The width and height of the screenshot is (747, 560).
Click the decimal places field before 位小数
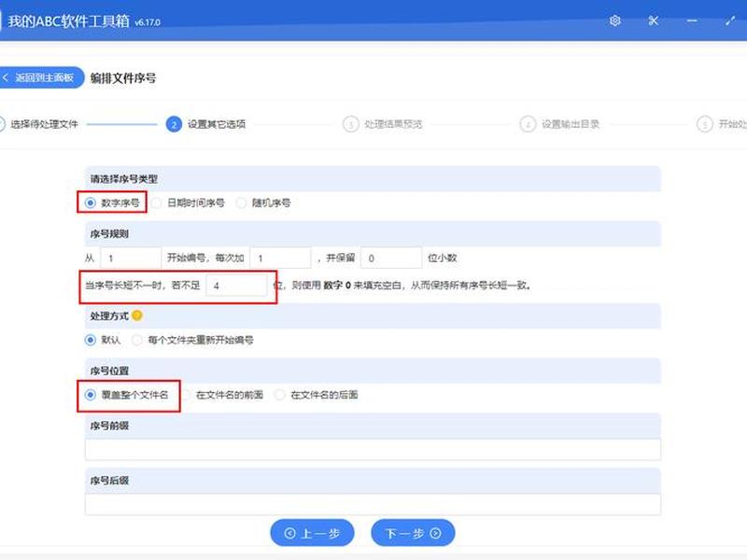[391, 258]
